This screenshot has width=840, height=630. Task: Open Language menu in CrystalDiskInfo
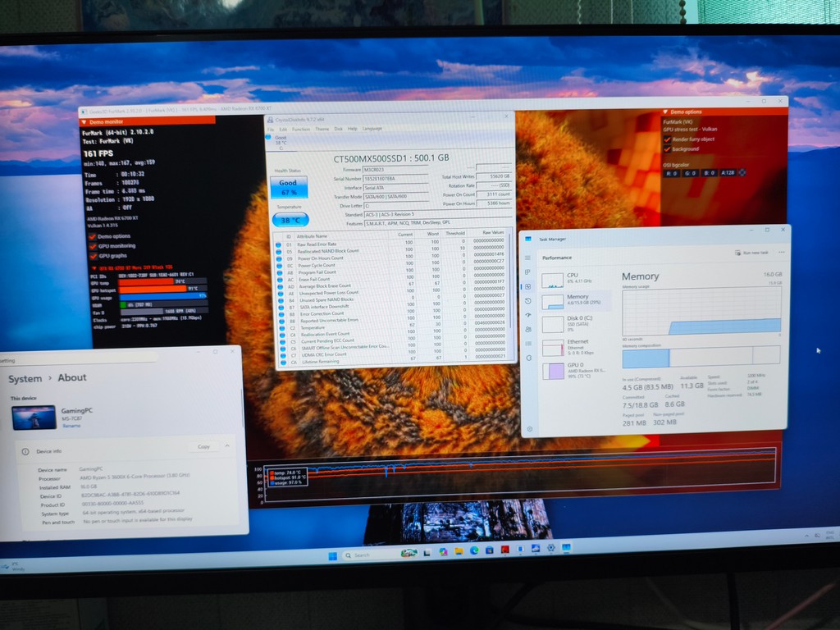pos(372,129)
